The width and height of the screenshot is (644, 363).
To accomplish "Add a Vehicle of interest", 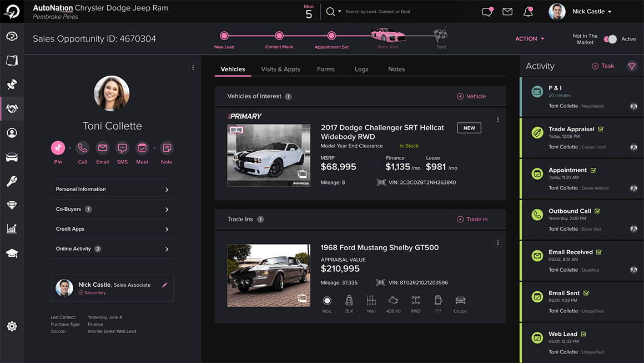I will pyautogui.click(x=471, y=96).
